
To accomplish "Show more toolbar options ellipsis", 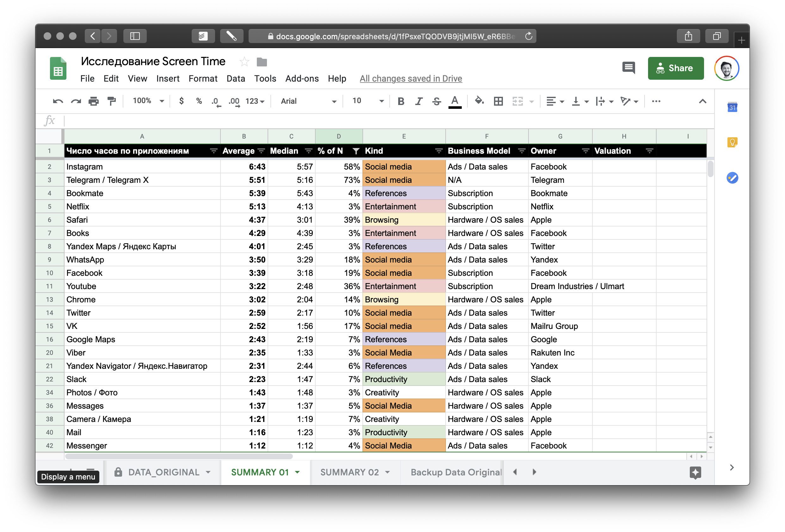I will tap(656, 101).
